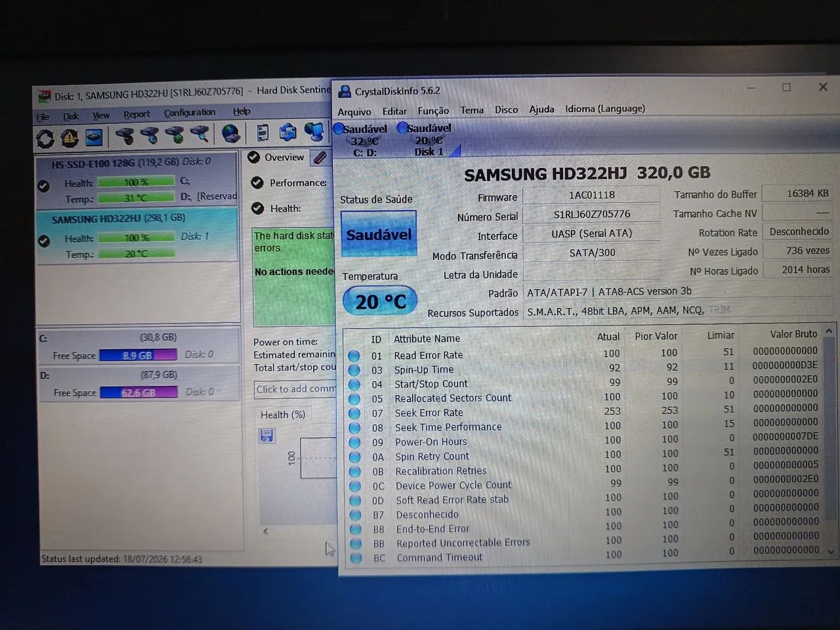Select the tab with the pen icon beside Overview
840x630 pixels.
tap(321, 157)
